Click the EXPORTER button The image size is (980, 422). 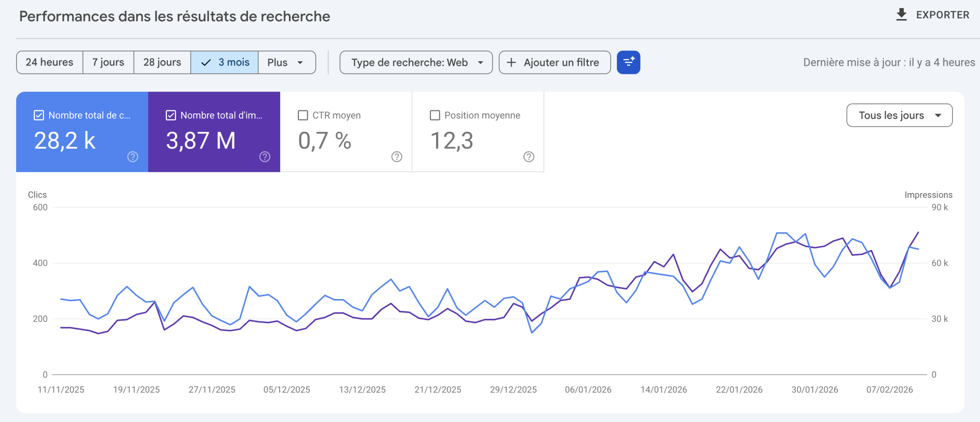pyautogui.click(x=942, y=15)
